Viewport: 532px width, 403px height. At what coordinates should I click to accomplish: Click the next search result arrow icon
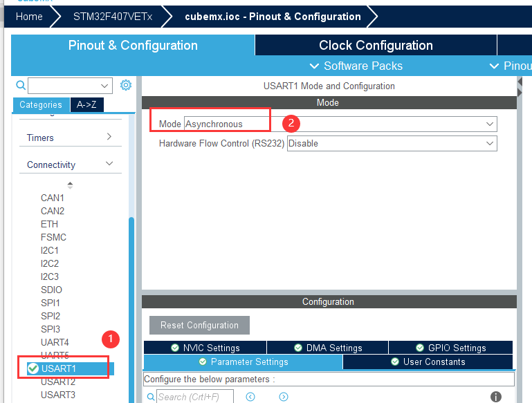pos(284,397)
